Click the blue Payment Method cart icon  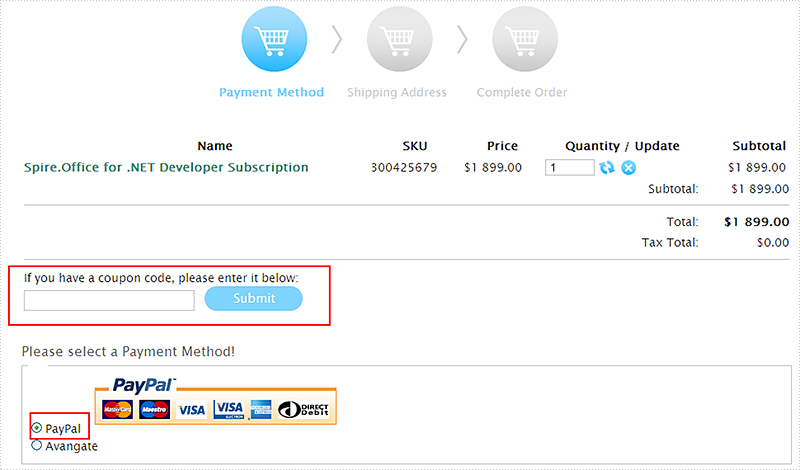[x=274, y=39]
